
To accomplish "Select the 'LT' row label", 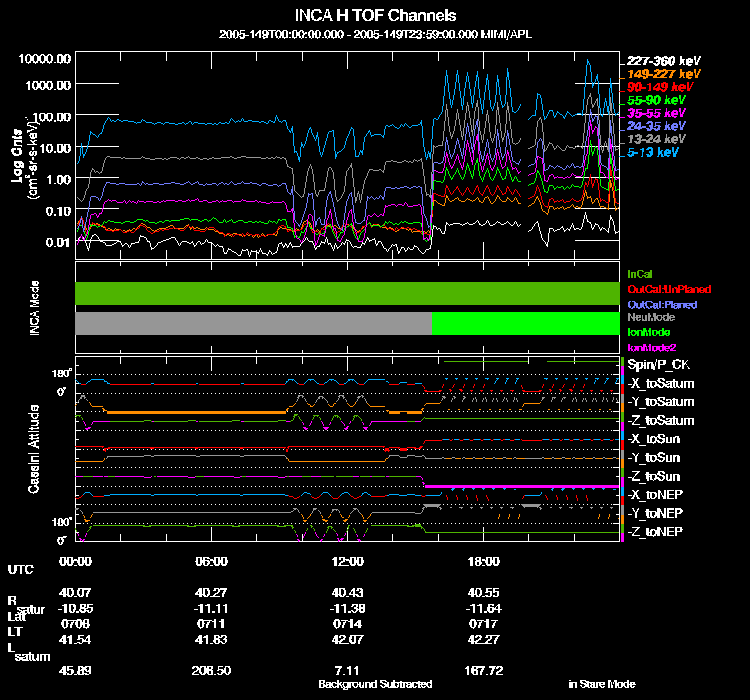I will 15,632.
